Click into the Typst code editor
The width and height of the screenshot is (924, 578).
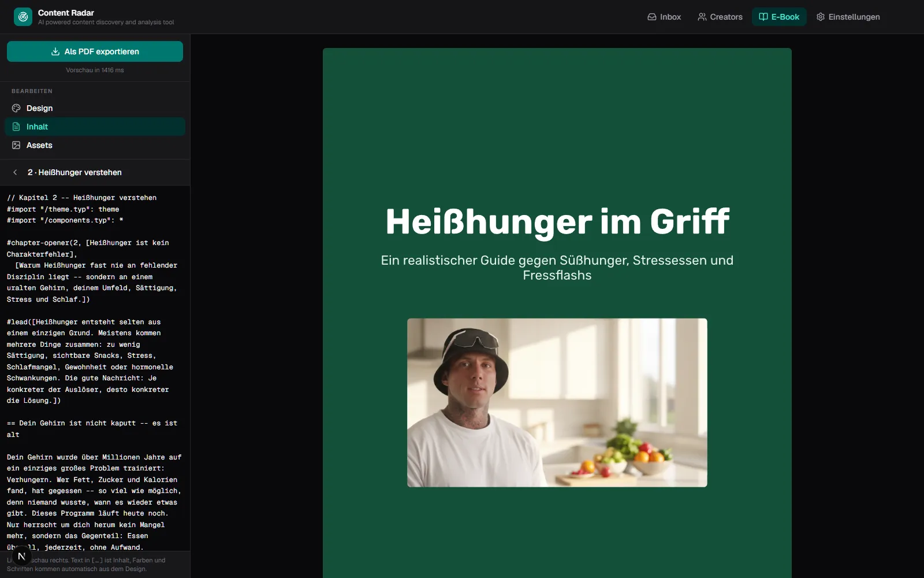[95, 368]
